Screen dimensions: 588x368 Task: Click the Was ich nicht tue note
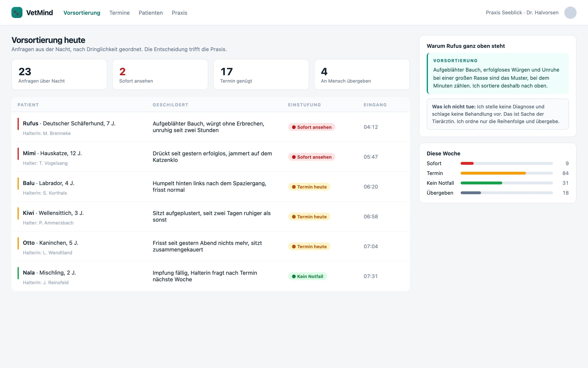[498, 114]
